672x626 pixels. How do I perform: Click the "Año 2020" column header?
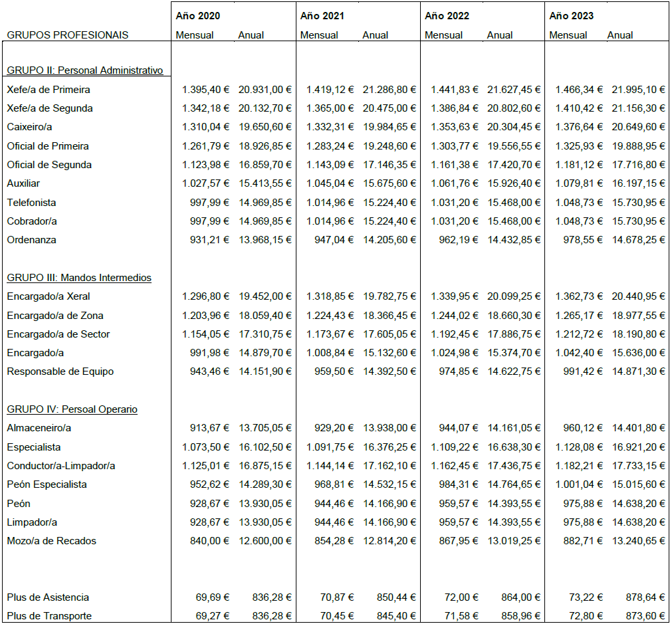pyautogui.click(x=198, y=16)
